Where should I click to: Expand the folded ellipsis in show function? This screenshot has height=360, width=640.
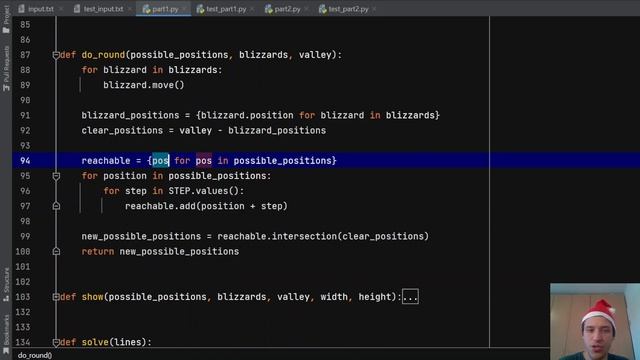[410, 297]
